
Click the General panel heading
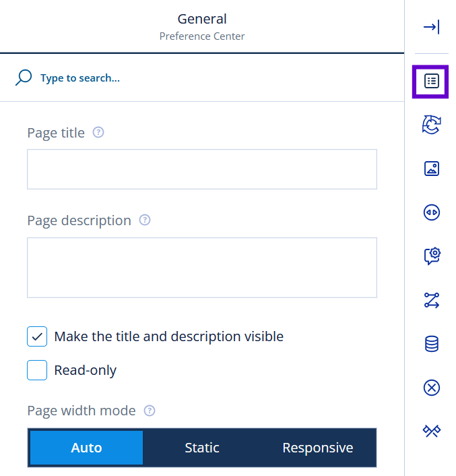pyautogui.click(x=202, y=19)
